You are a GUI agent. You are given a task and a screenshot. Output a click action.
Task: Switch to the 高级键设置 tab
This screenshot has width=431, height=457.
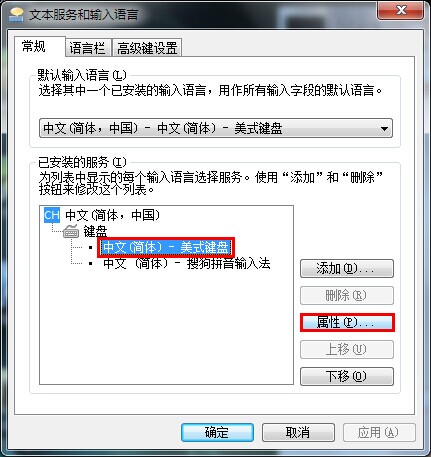147,48
